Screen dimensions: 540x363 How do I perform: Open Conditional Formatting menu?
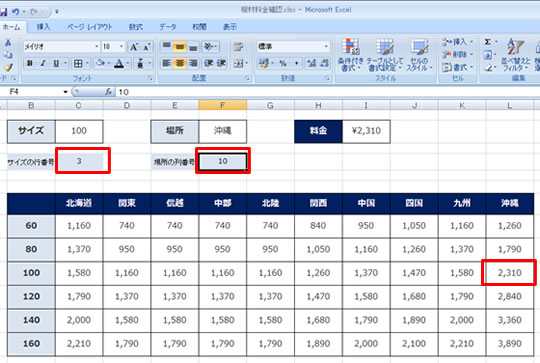350,55
